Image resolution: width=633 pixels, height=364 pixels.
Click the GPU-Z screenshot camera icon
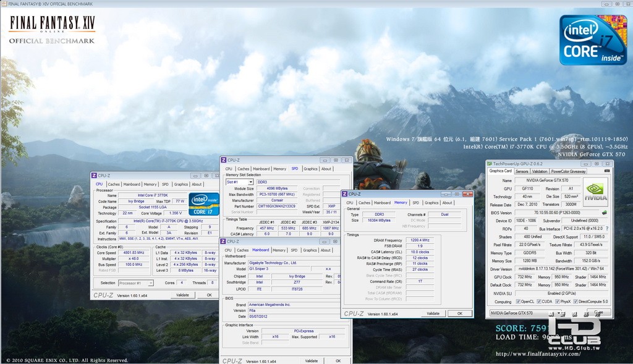pyautogui.click(x=607, y=171)
